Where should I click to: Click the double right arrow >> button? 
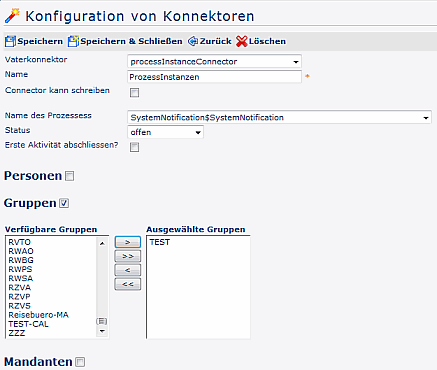point(128,256)
